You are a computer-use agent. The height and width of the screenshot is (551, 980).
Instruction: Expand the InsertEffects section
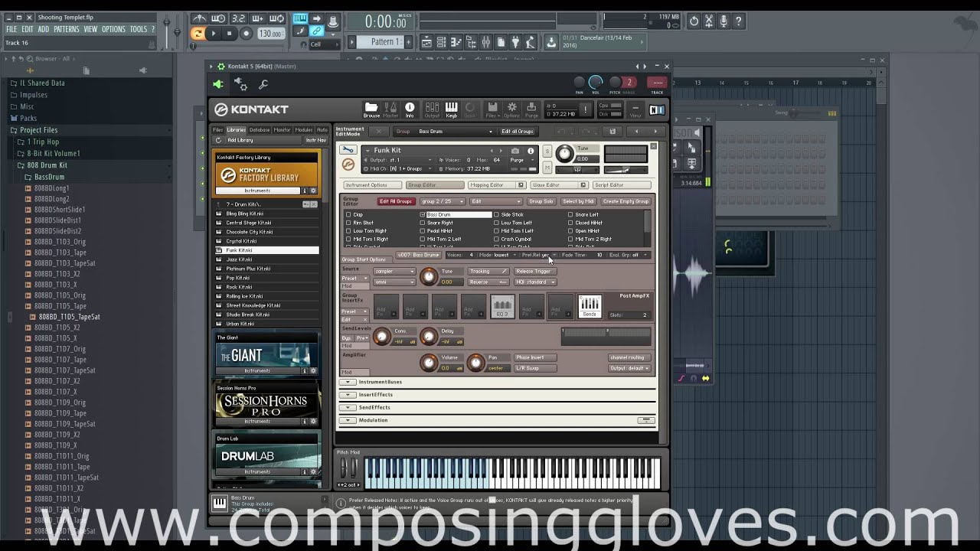click(348, 395)
